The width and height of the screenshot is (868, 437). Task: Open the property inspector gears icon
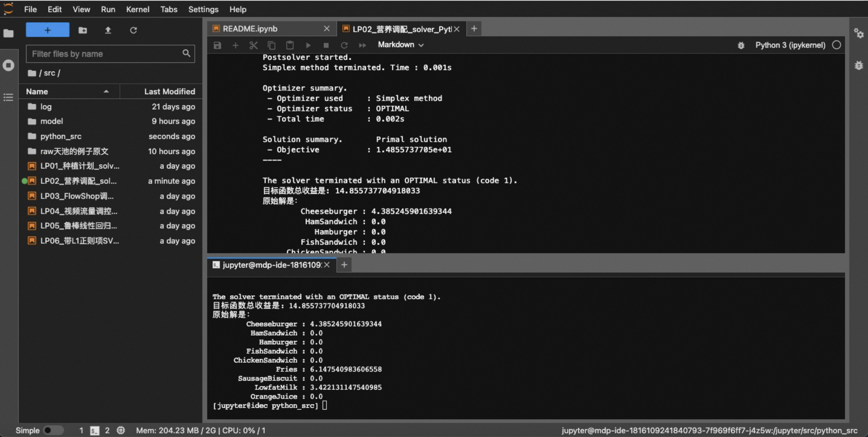click(858, 34)
